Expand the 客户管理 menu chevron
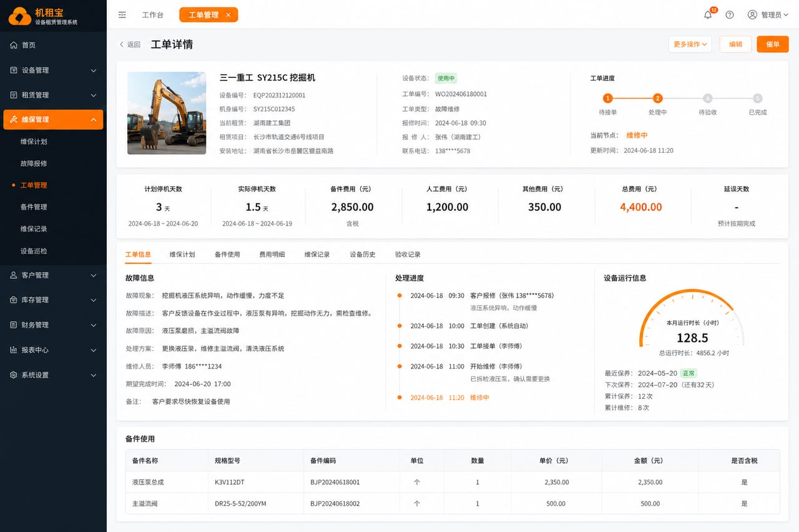 point(94,276)
